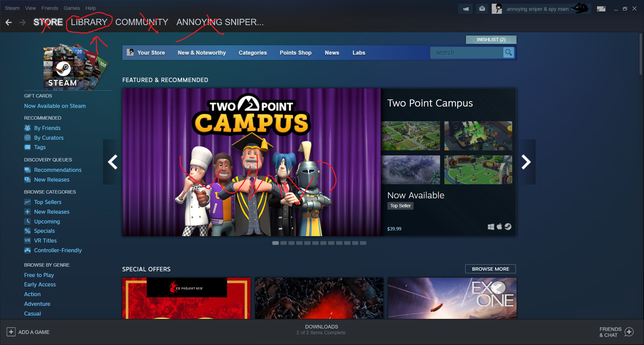Viewport: 644px width, 345px height.
Task: Show the next featured game
Action: coord(526,162)
